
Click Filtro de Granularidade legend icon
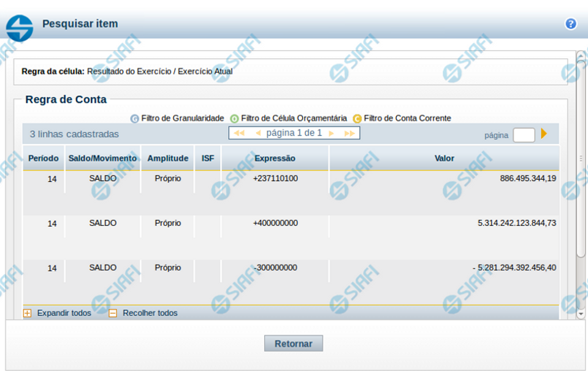pos(134,118)
